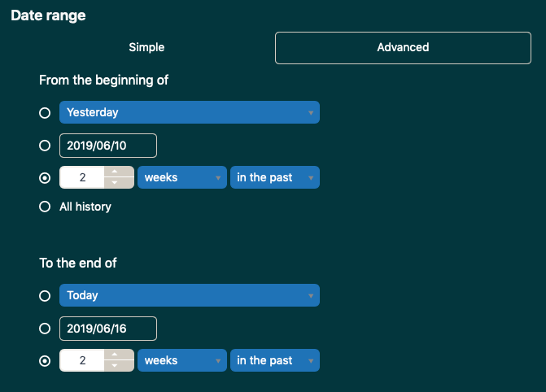Increase the To section number with up arrow
The width and height of the screenshot is (546, 392).
pyautogui.click(x=119, y=355)
